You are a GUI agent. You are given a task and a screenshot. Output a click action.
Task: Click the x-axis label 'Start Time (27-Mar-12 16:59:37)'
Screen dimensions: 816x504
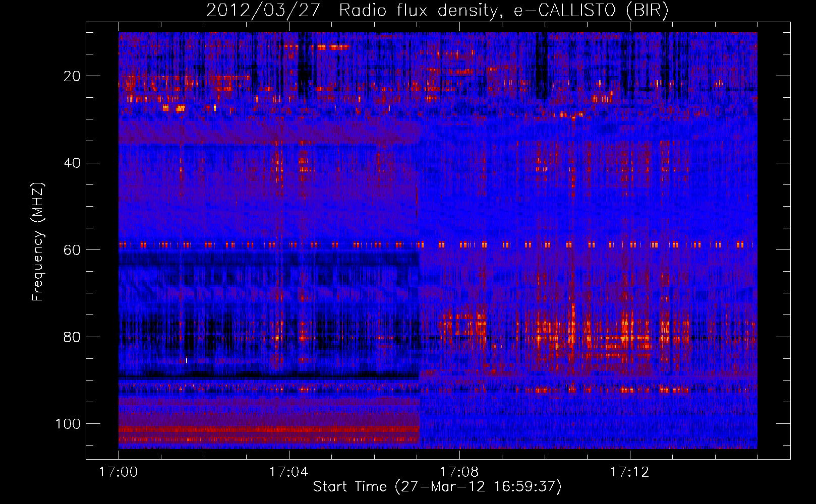(x=437, y=487)
